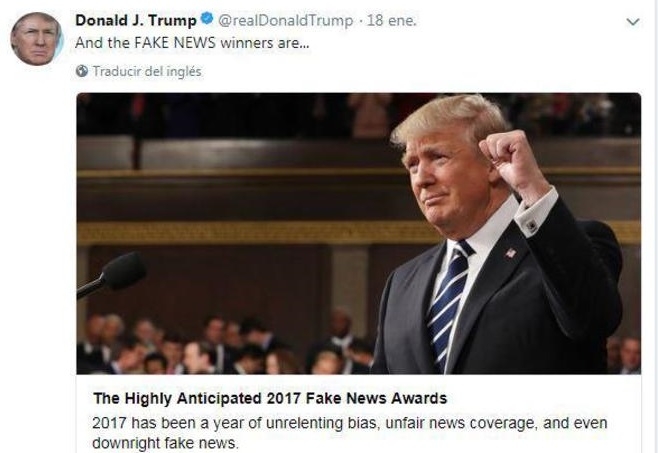This screenshot has height=453, width=658.
Task: Click the blue verified badge icon
Action: pos(206,19)
